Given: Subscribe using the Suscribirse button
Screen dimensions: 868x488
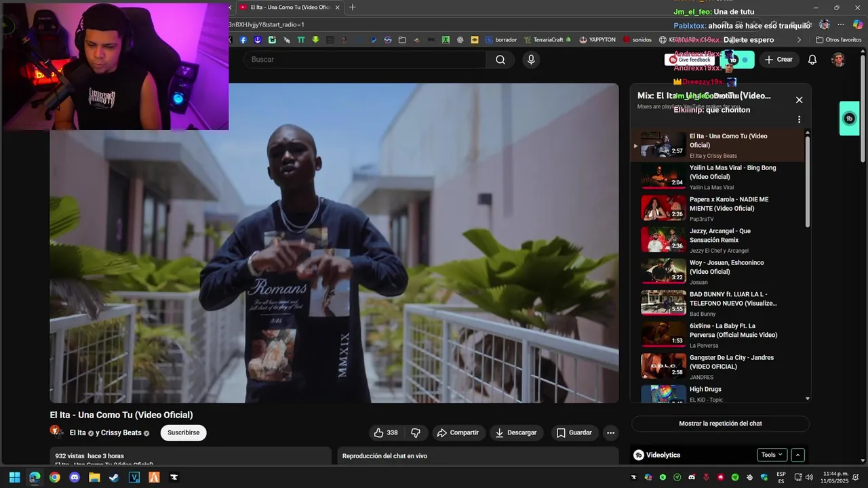Looking at the screenshot, I should (x=183, y=432).
